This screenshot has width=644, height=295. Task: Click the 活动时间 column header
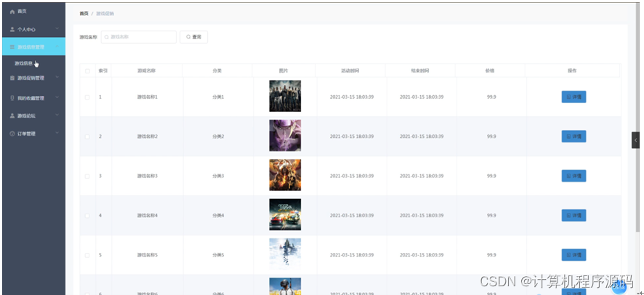click(x=350, y=70)
